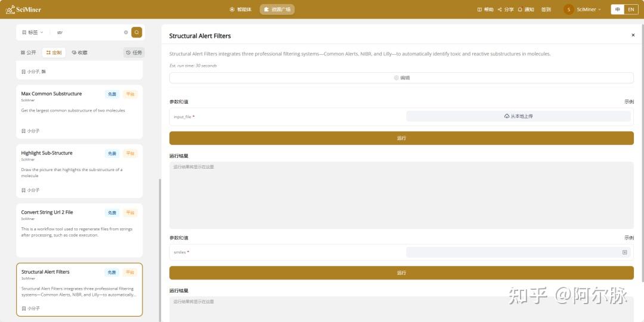Click 小分子 tag on Max Common Substructure card
Viewport: 644px width, 322px height.
point(30,131)
